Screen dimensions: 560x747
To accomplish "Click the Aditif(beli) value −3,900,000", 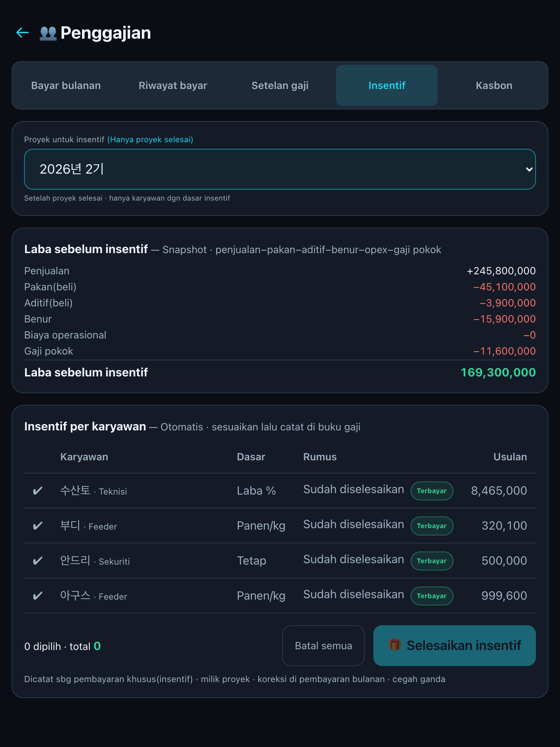I will [x=507, y=303].
